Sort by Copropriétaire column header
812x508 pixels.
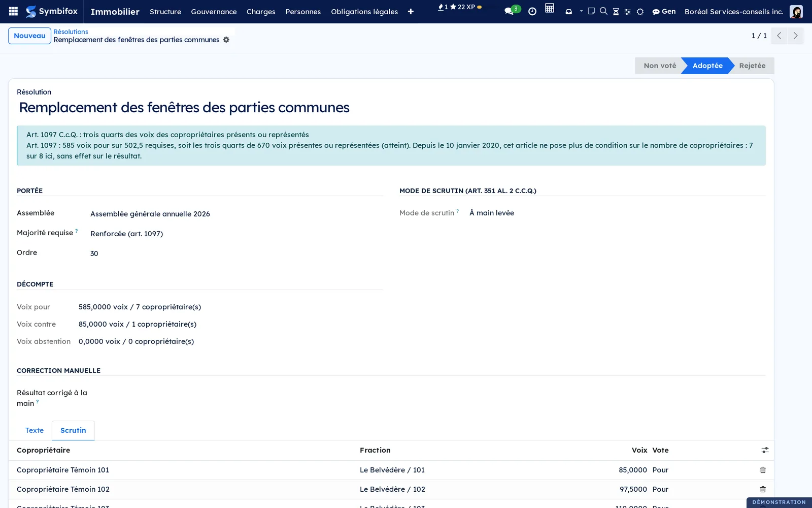44,450
